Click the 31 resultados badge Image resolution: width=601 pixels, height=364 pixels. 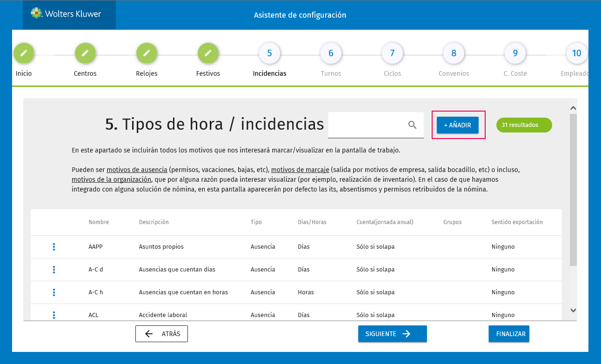tap(524, 125)
